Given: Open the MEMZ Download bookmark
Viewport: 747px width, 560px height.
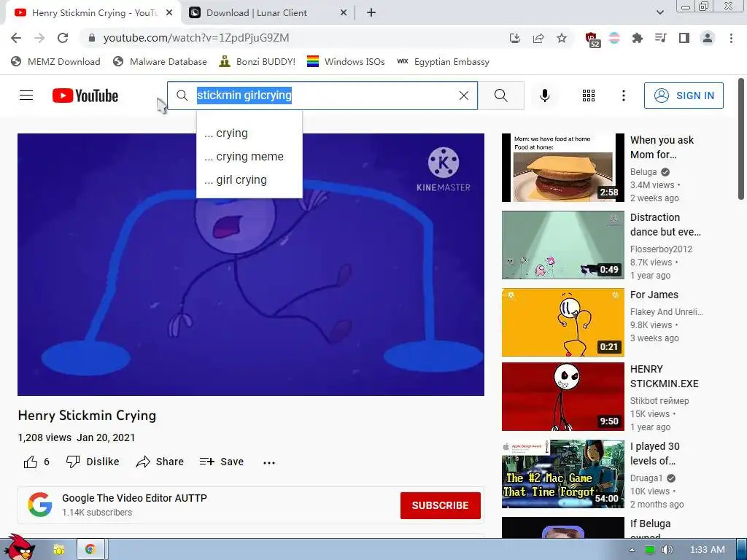Looking at the screenshot, I should (x=55, y=62).
